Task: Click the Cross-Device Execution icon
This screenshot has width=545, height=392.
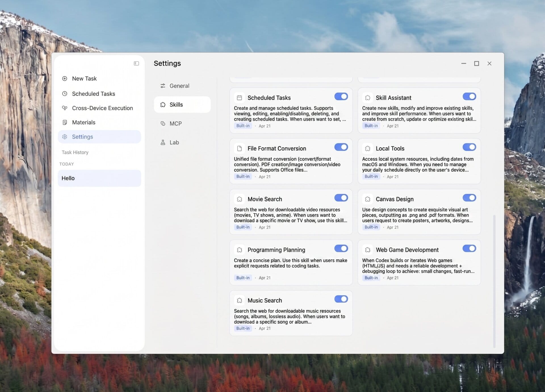Action: [65, 108]
